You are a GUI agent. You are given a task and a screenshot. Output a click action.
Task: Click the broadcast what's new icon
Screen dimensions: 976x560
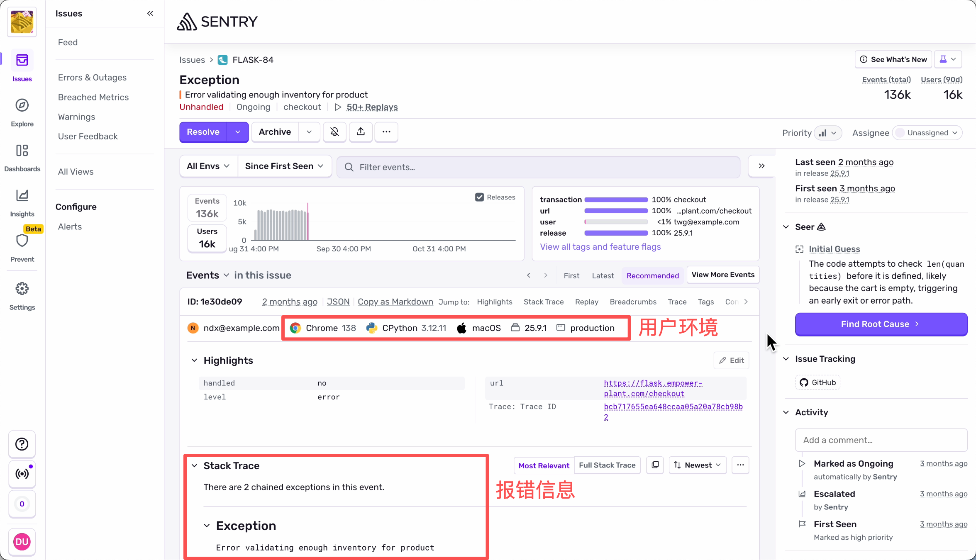(x=22, y=474)
